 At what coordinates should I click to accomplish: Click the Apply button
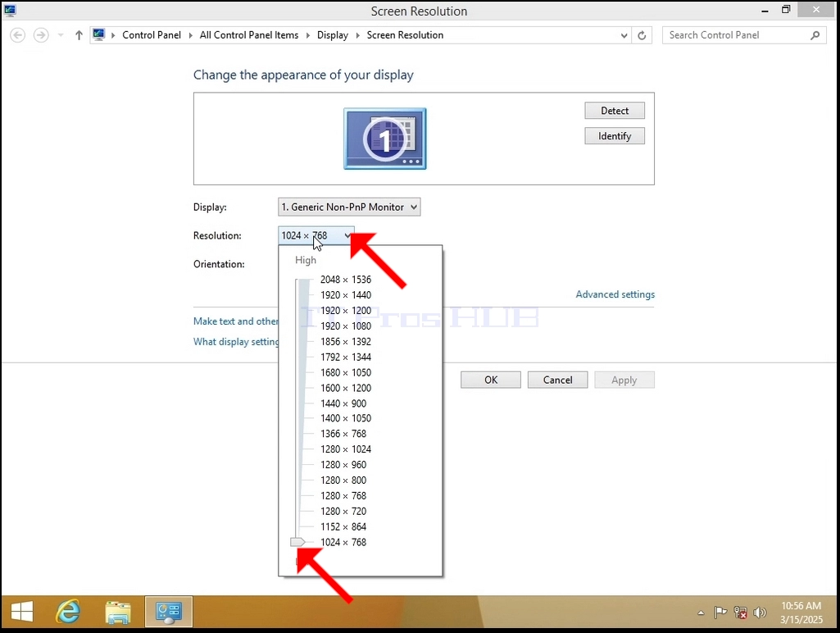coord(624,380)
